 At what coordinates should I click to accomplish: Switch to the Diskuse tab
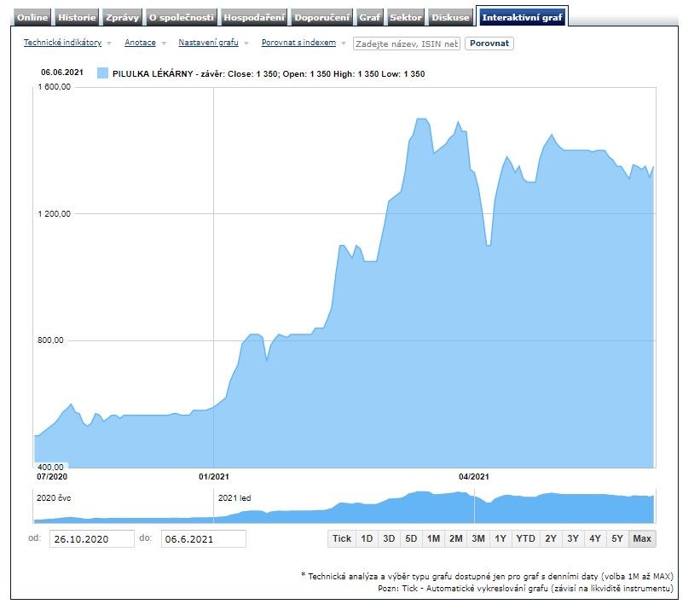[450, 17]
